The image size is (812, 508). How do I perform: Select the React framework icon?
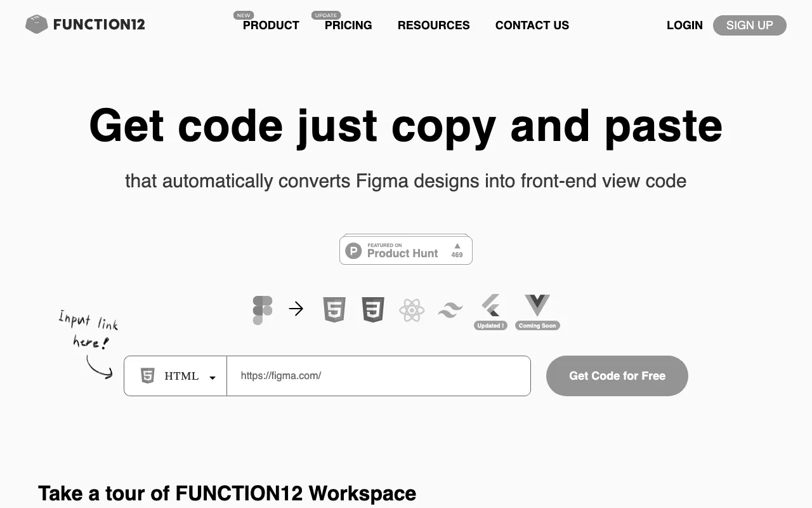coord(412,311)
